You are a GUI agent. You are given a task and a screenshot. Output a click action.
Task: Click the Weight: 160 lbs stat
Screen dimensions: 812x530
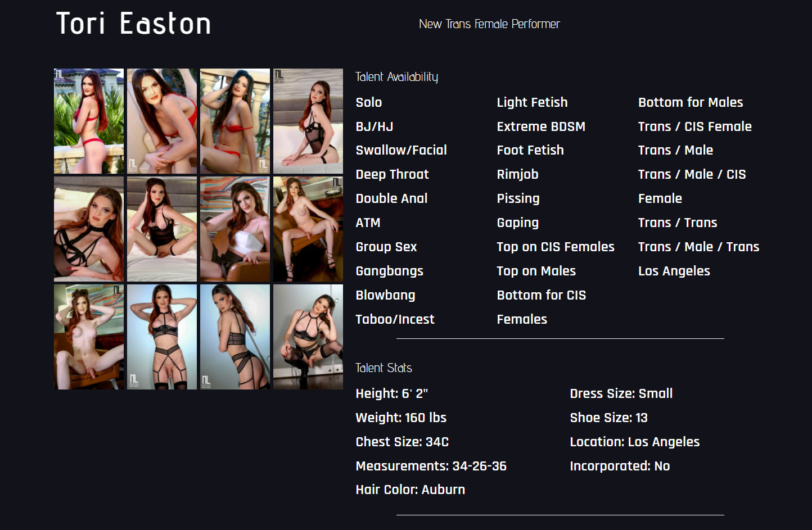[401, 418]
